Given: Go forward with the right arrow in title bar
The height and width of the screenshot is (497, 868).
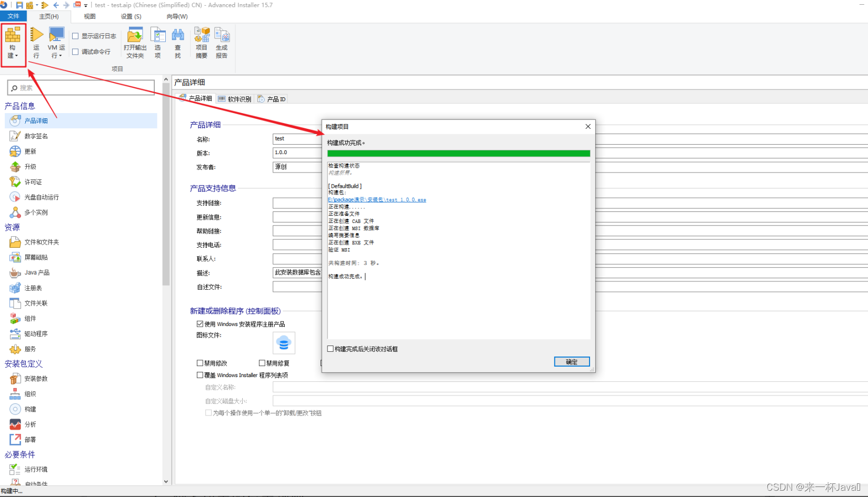Looking at the screenshot, I should pyautogui.click(x=66, y=5).
